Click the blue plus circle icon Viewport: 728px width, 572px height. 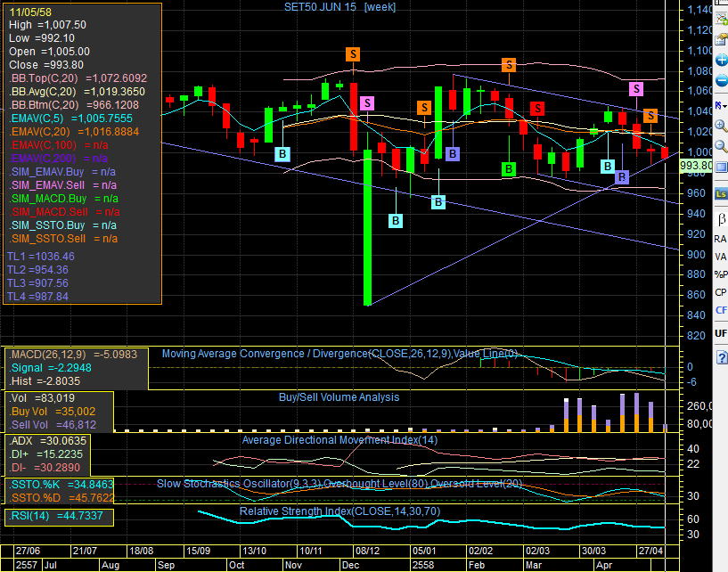tap(722, 60)
